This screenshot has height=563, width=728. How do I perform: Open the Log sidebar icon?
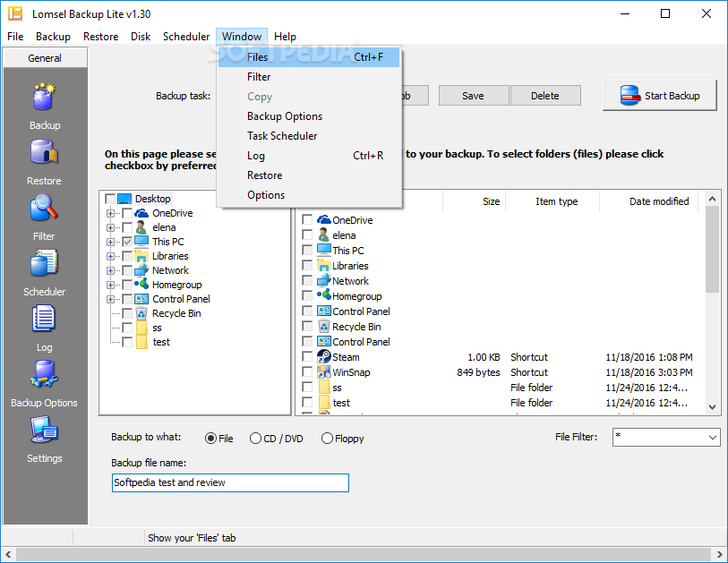point(44,319)
